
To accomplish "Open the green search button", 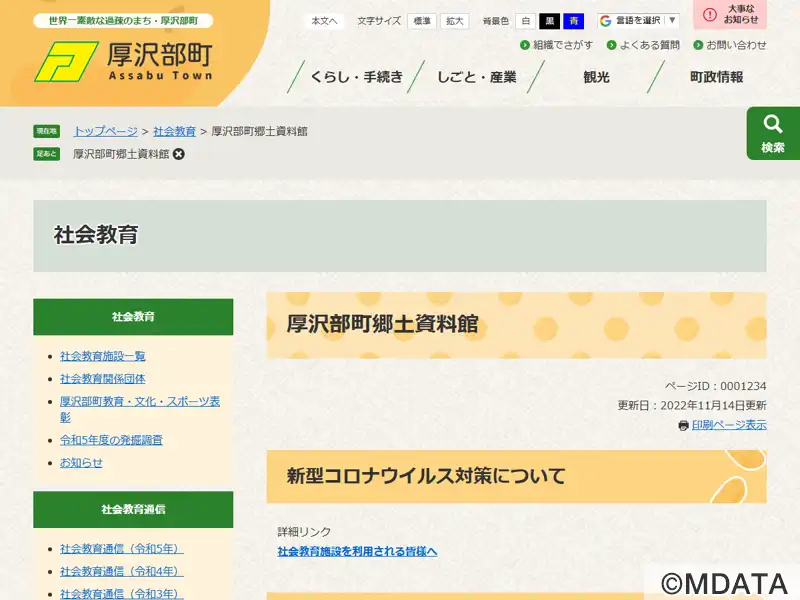I will click(x=772, y=133).
